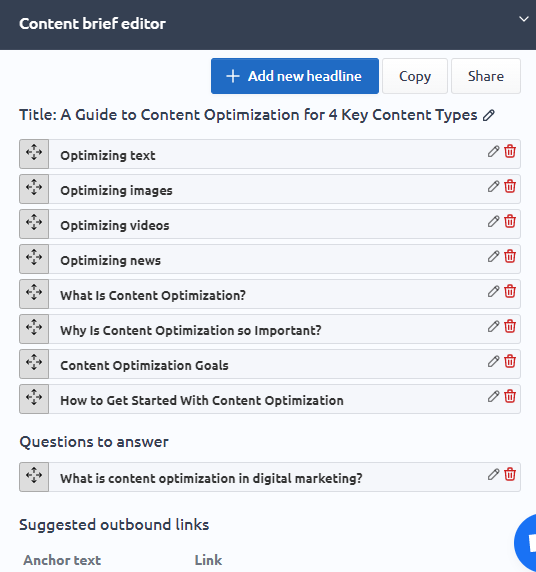Edit the 'Optimizing images' headline

pyautogui.click(x=493, y=186)
